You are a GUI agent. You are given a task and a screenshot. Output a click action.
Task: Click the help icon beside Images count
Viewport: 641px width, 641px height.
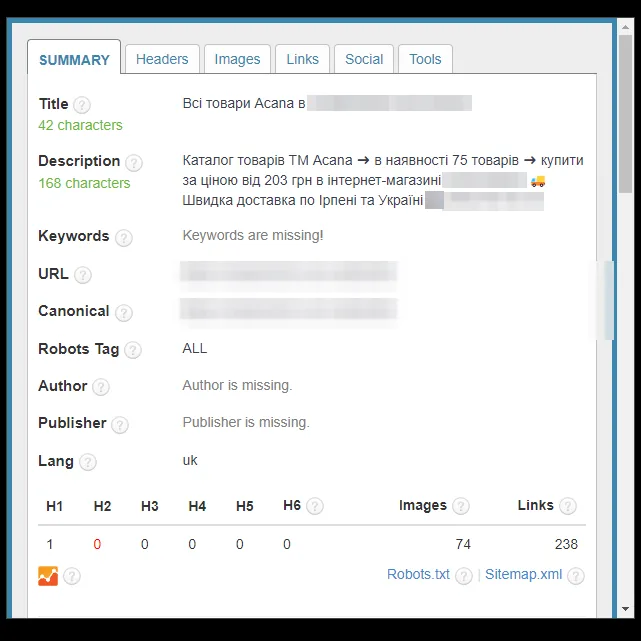click(x=461, y=506)
